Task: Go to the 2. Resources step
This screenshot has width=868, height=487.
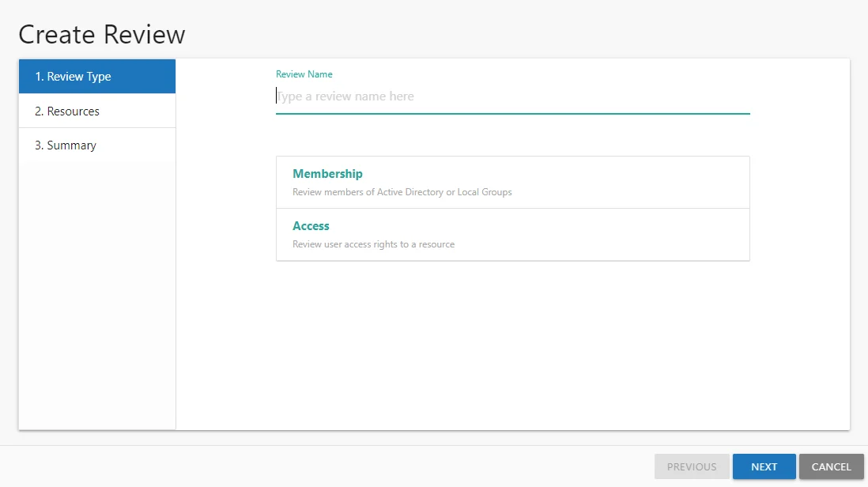Action: 97,111
